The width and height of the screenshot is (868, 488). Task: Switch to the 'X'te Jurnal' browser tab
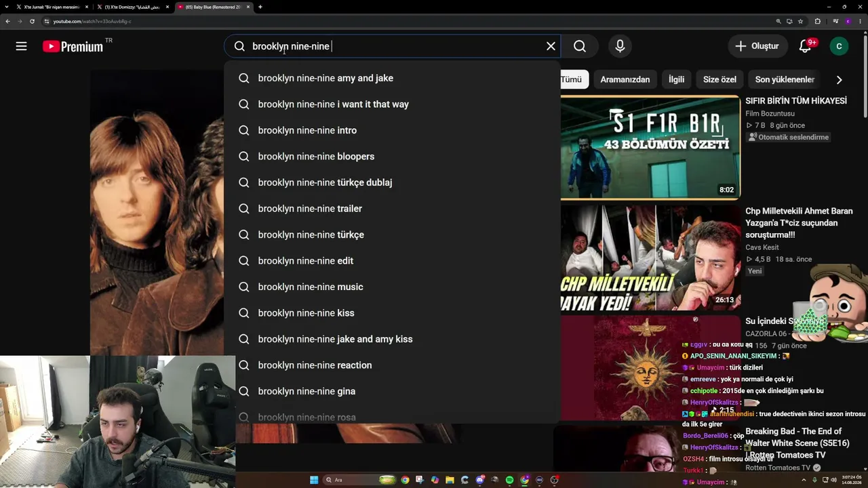pyautogui.click(x=52, y=7)
